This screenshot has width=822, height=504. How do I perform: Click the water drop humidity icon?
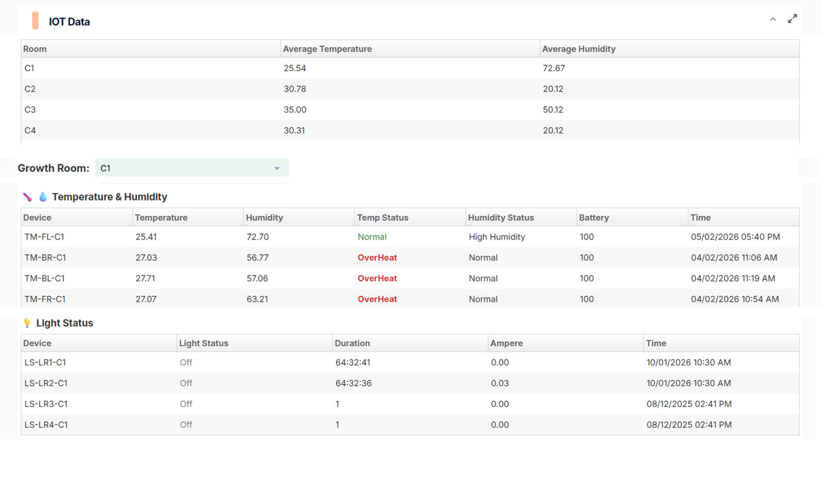coord(43,197)
